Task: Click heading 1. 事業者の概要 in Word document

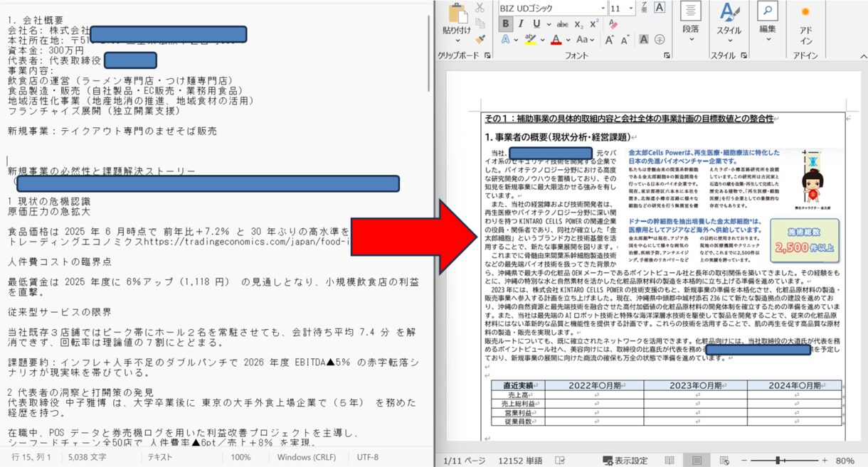Action: click(x=558, y=137)
